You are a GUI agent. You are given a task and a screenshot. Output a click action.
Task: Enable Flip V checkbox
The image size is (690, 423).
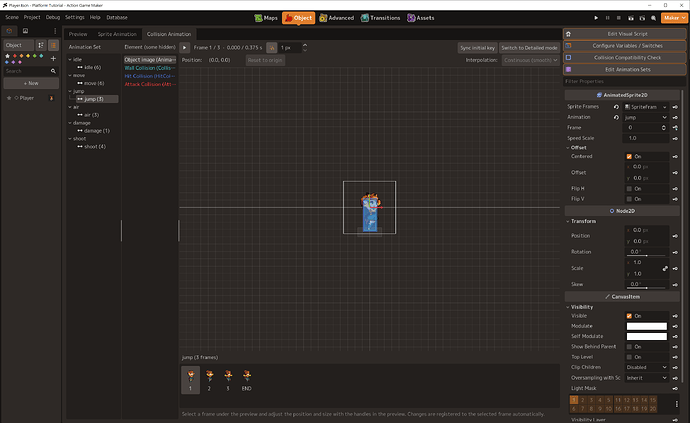tap(629, 199)
